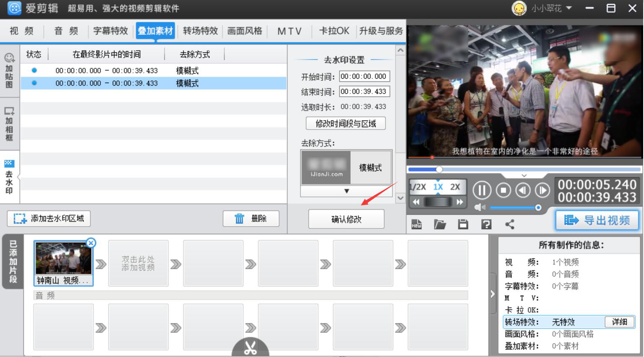The width and height of the screenshot is (644, 357).
Task: Expand the 去除方式 dropdown arrow
Action: [347, 191]
